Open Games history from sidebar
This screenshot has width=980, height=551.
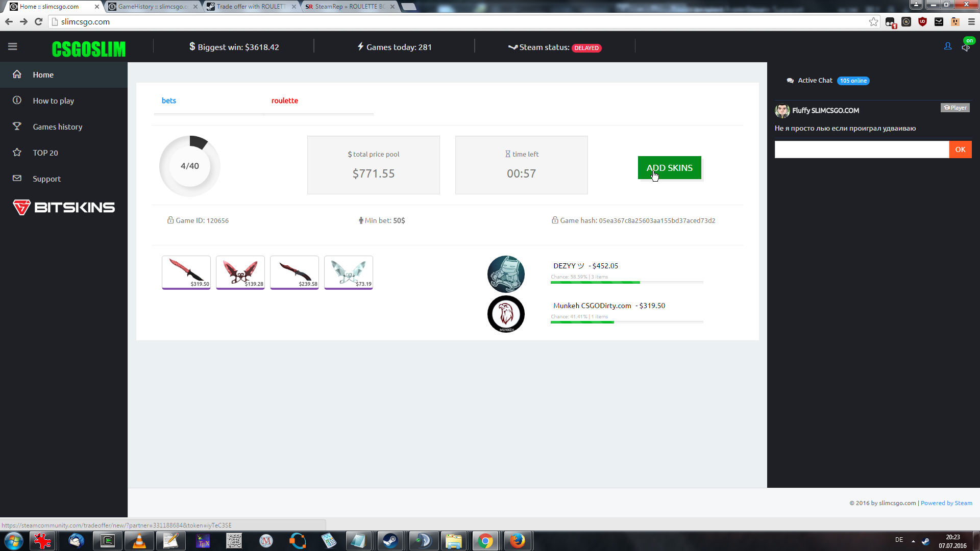click(57, 127)
